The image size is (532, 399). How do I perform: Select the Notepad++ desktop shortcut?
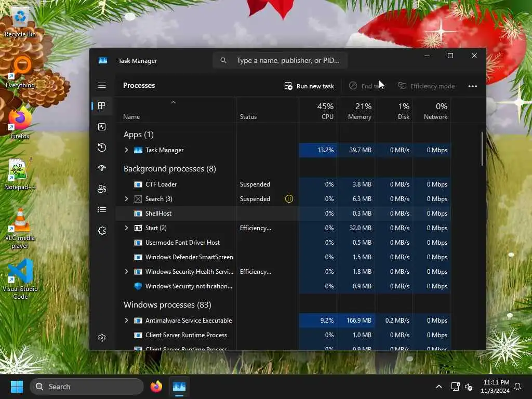coord(20,175)
